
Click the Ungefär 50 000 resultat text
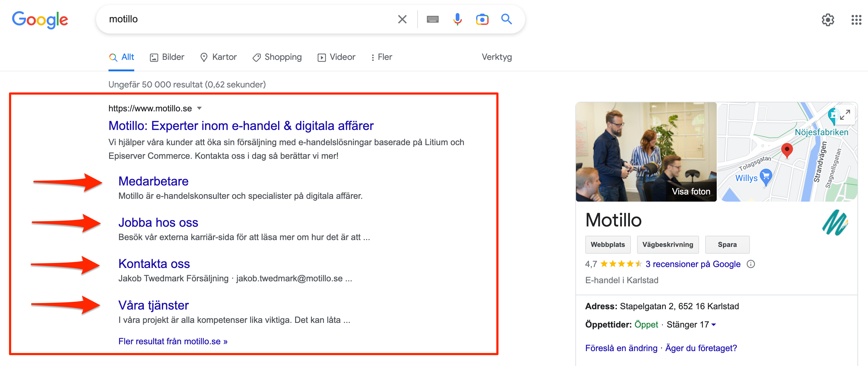(187, 84)
